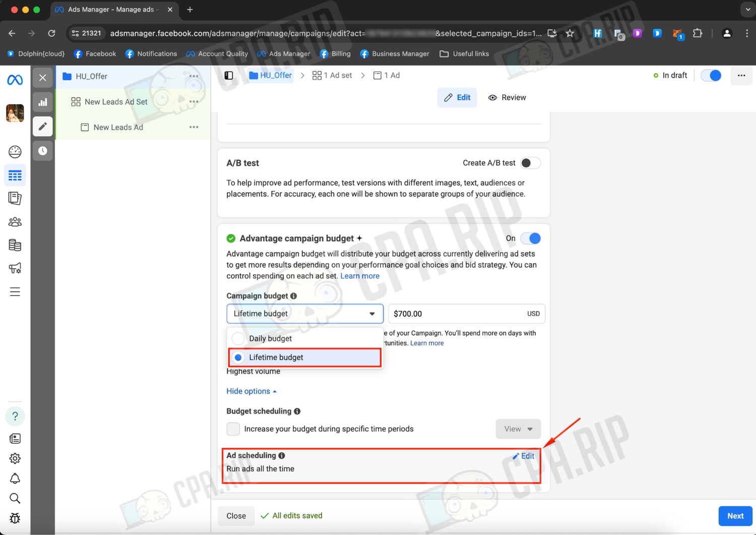756x535 pixels.
Task: Switch to the Review tab
Action: point(507,98)
